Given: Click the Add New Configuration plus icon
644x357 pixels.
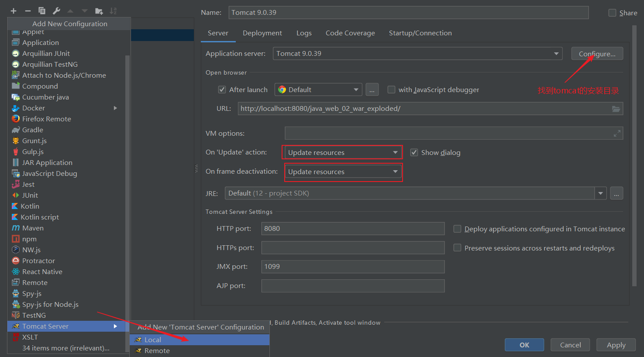Looking at the screenshot, I should 14,11.
